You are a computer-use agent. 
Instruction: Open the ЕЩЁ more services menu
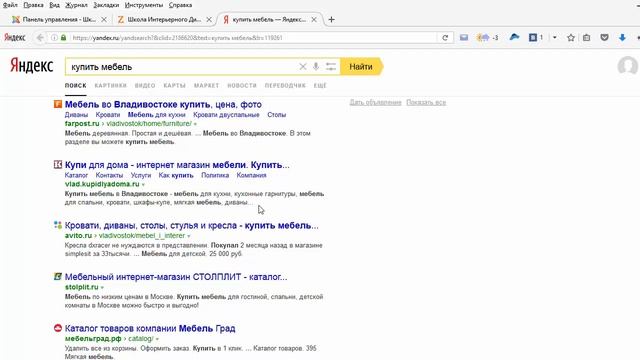coord(320,85)
